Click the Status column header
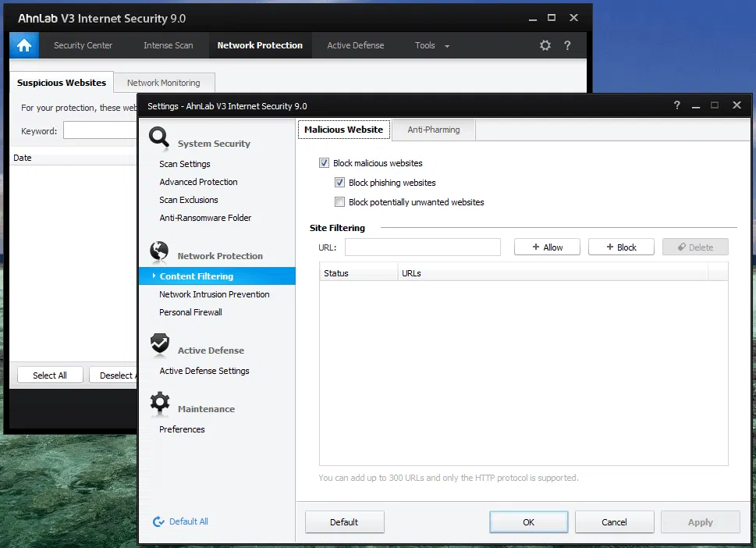756x548 pixels. pos(358,273)
